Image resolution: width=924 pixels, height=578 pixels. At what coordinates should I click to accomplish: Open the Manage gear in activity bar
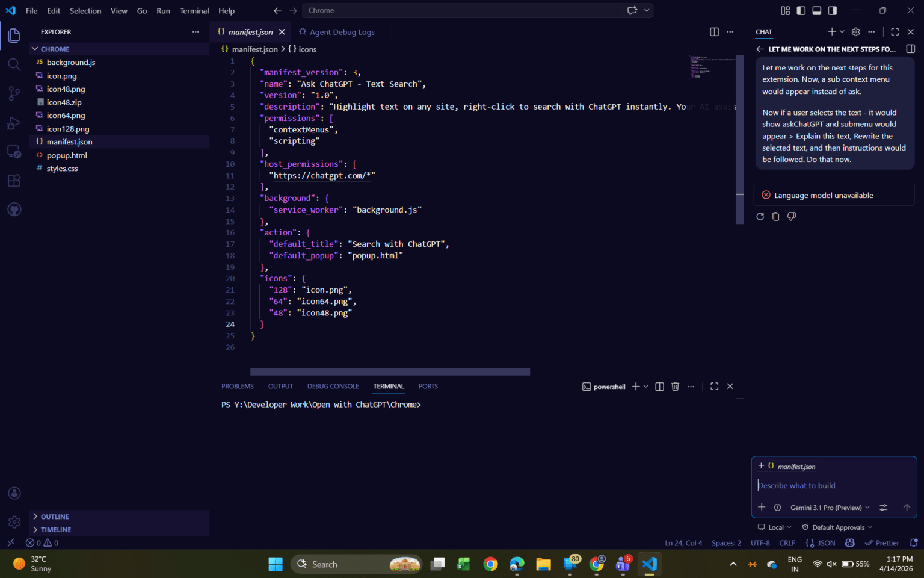click(14, 522)
